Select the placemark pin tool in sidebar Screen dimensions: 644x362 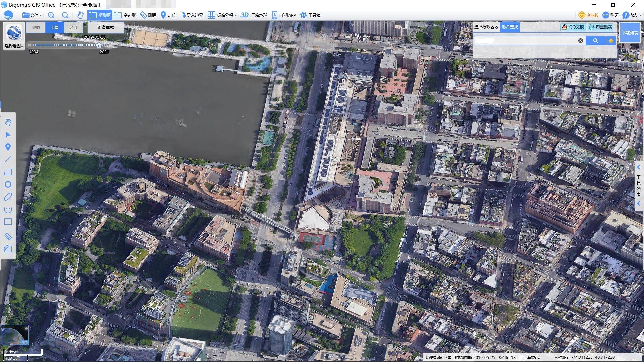click(x=8, y=147)
